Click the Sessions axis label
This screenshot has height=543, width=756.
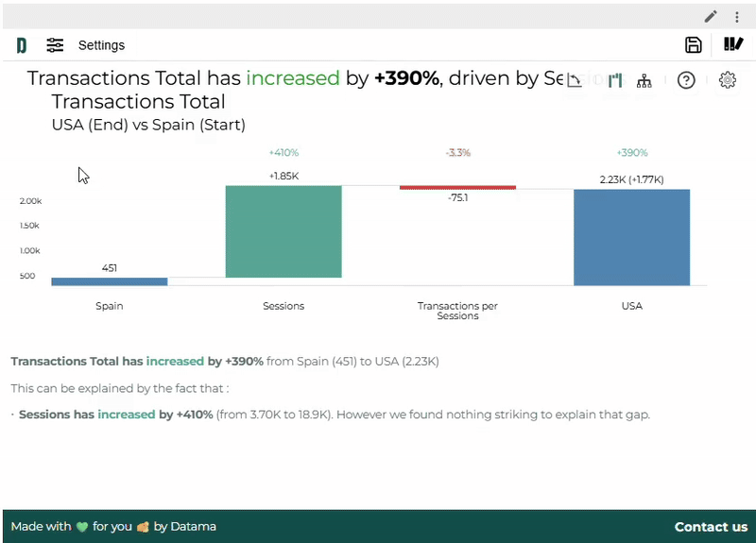pos(283,306)
